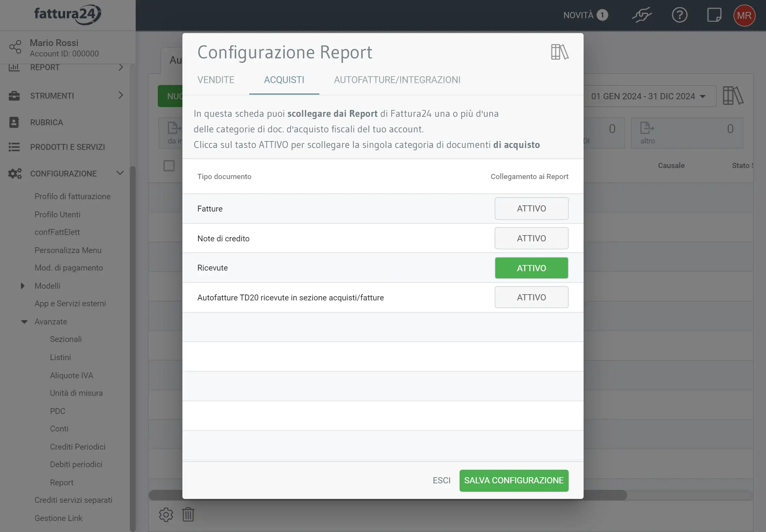766x532 pixels.
Task: Click the Causale column header
Action: point(671,166)
